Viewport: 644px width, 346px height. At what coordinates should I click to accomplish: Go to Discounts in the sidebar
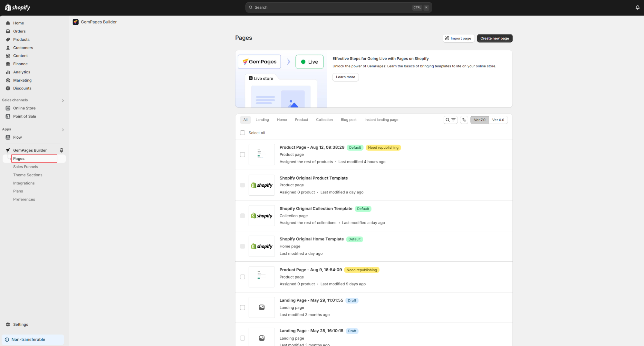(x=22, y=88)
